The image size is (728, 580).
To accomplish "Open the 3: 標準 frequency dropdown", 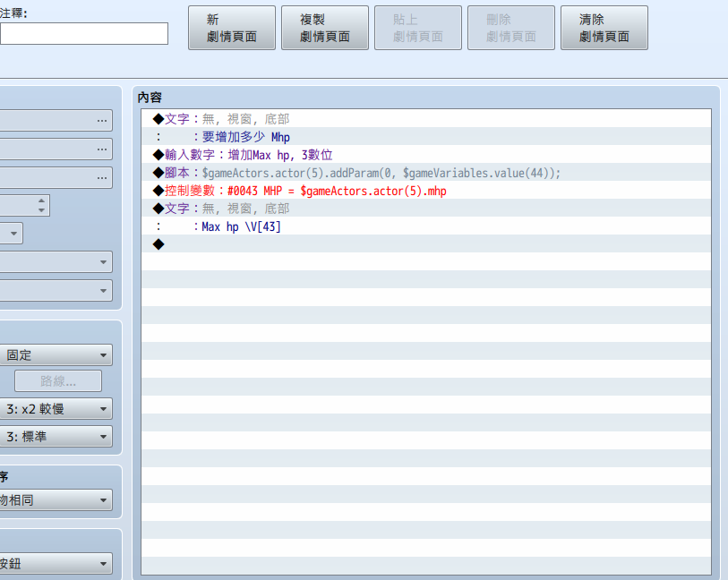I will [56, 437].
